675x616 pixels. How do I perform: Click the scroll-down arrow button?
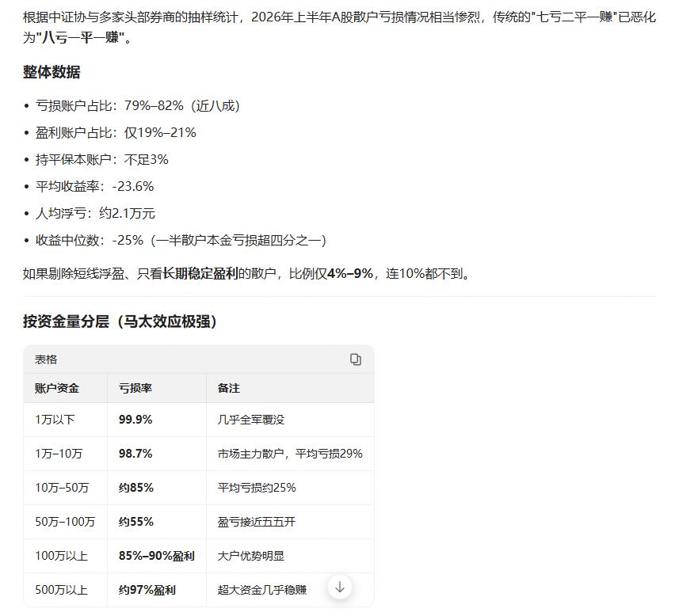pos(340,587)
